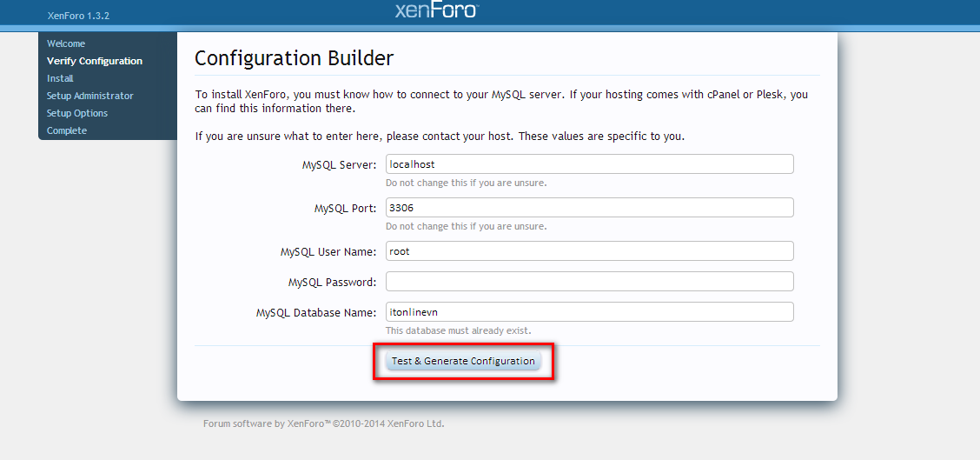
Task: Go to the Install step in the sidebar
Action: pos(60,78)
